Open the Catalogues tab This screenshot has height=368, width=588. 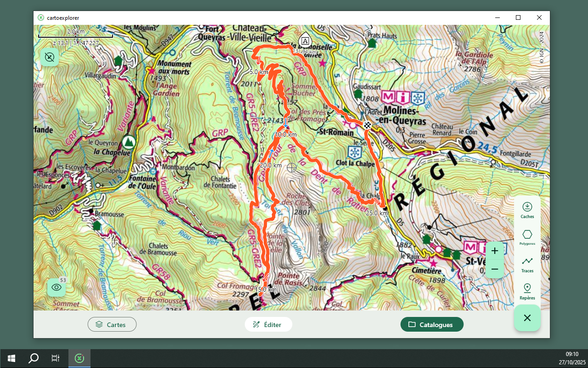point(432,324)
